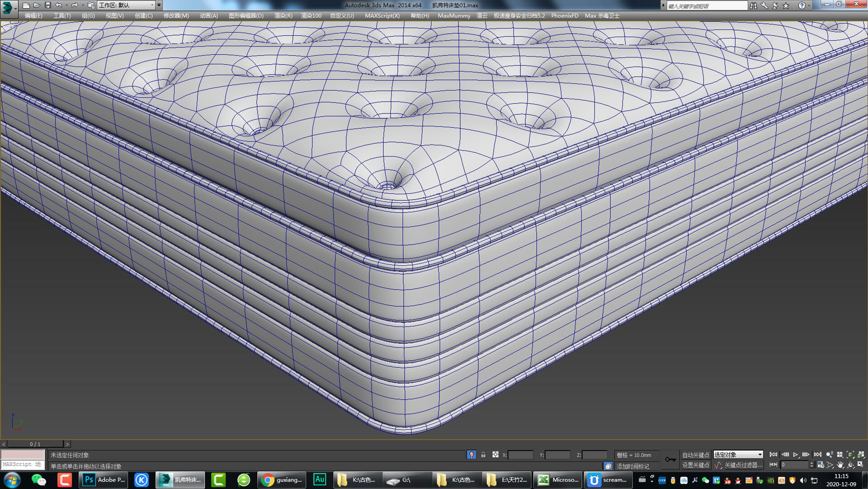Expand the 选定对象 key mode dropdown
Image resolution: width=868 pixels, height=489 pixels.
point(760,455)
